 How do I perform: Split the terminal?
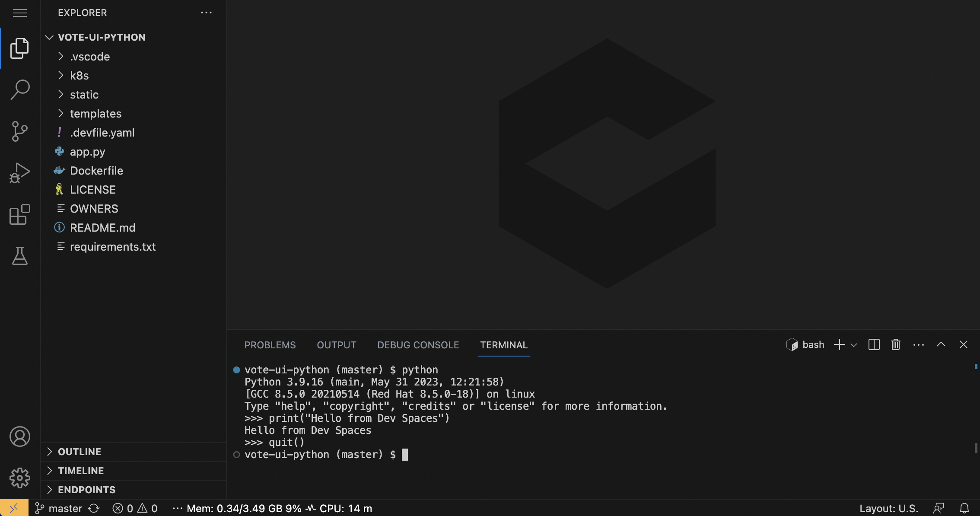[x=874, y=344]
